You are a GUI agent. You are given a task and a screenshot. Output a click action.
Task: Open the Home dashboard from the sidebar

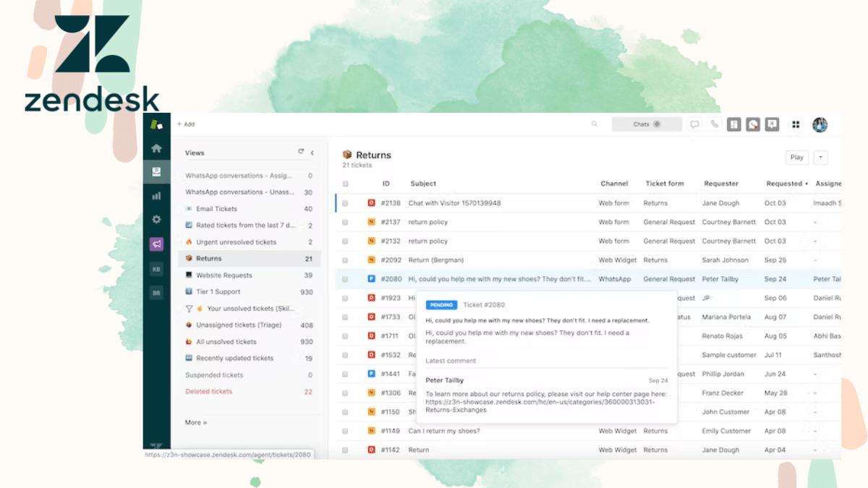click(156, 147)
